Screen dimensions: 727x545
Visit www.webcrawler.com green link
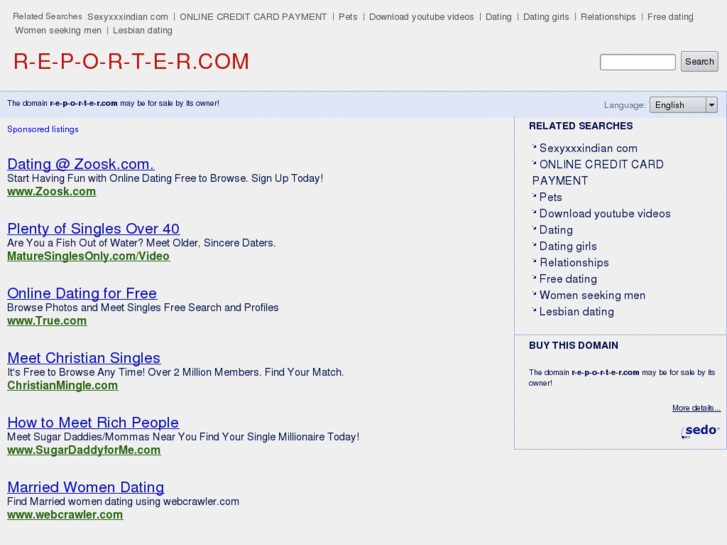65,515
